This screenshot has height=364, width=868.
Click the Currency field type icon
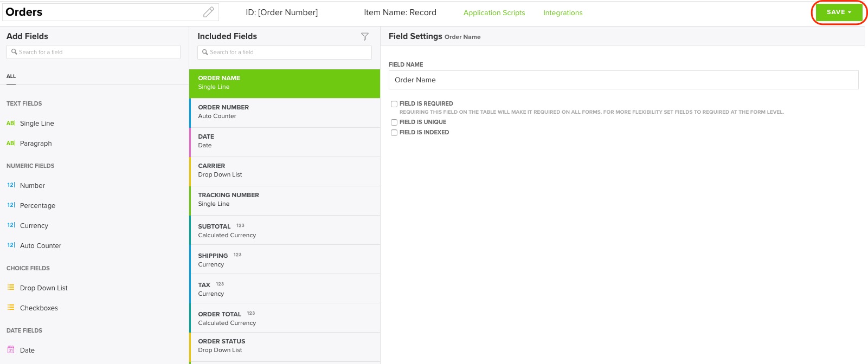pos(11,225)
